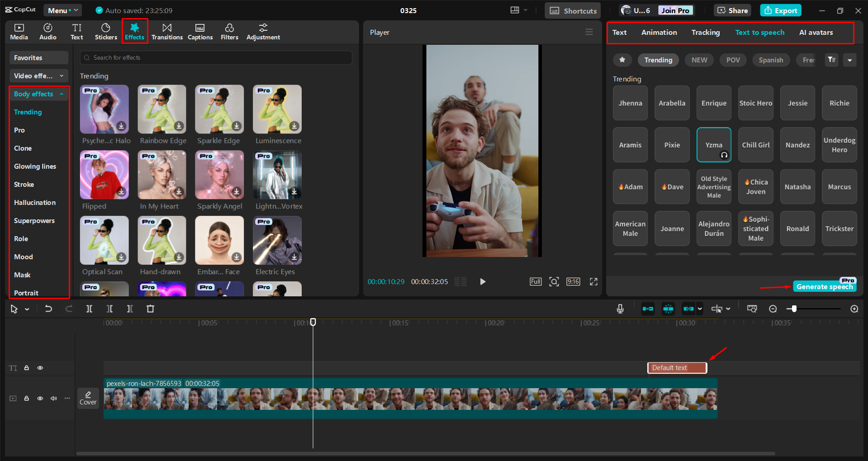Click the record voiceover microphone icon

620,309
